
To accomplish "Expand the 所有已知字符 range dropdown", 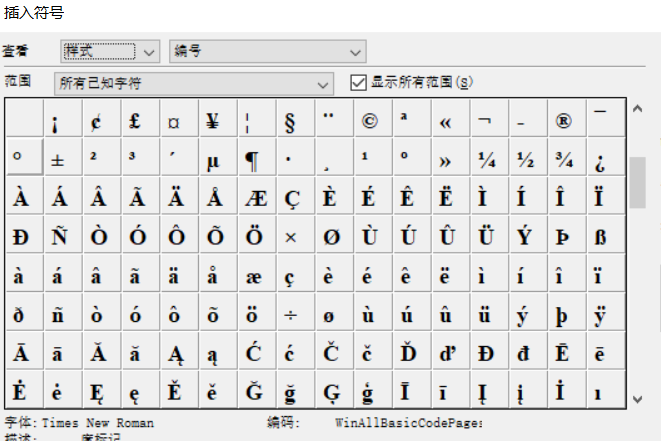I will (x=194, y=83).
